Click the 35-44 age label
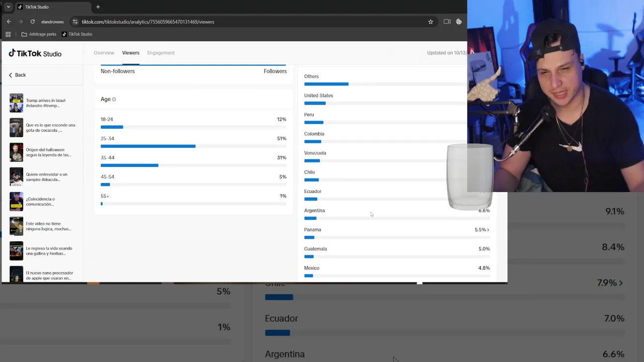The width and height of the screenshot is (644, 362). [x=107, y=157]
